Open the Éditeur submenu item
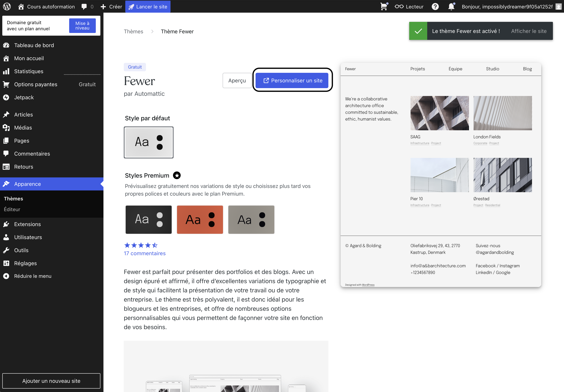Viewport: 564px width, 392px height. coord(12,209)
